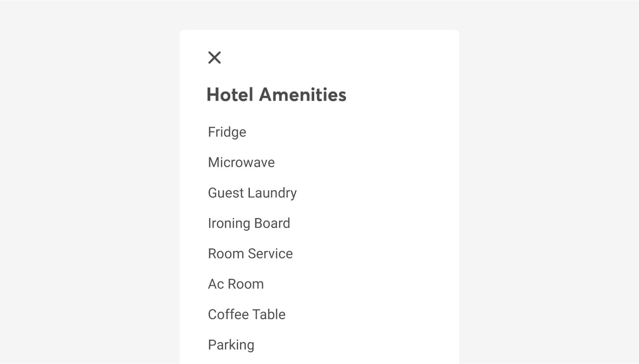The image size is (639, 364).
Task: Click the word Table in Coffee Table
Action: [x=269, y=314]
